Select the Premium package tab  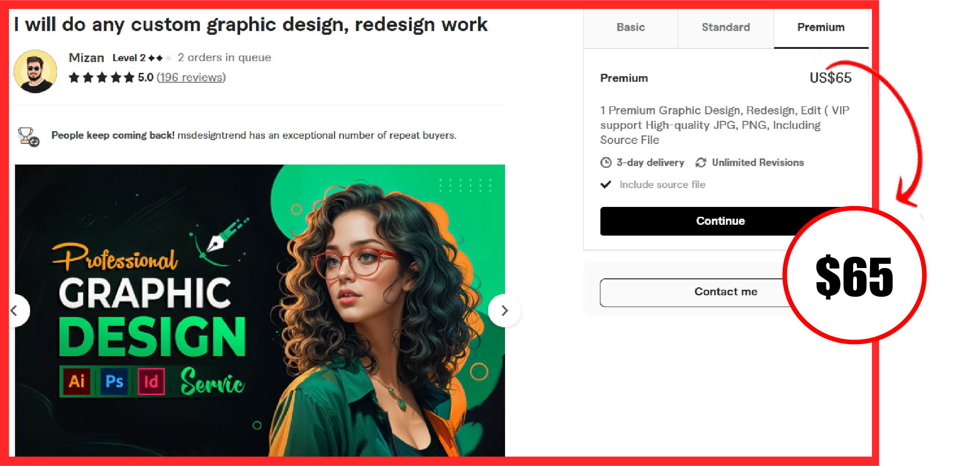point(821,28)
